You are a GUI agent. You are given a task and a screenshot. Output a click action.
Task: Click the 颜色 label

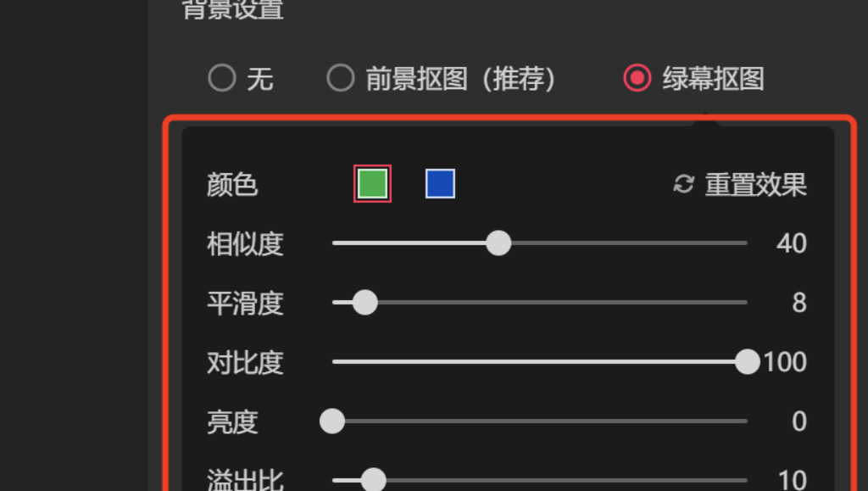pos(232,185)
